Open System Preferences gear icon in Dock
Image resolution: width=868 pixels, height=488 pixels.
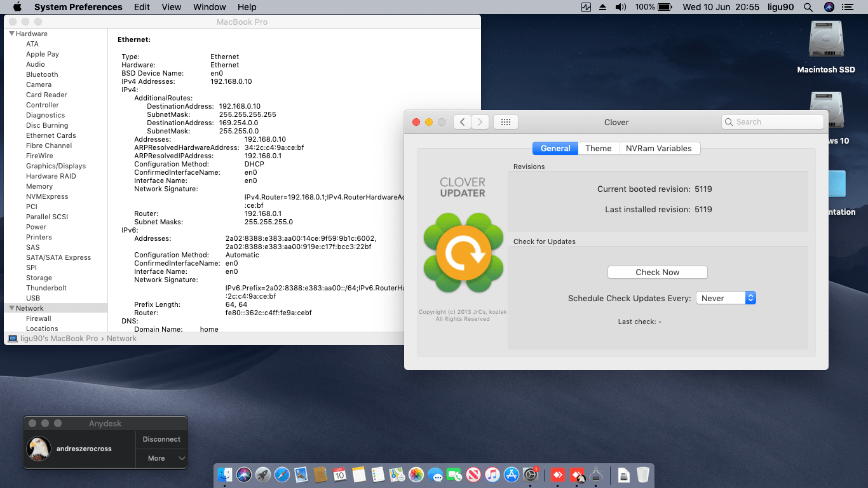tap(531, 475)
